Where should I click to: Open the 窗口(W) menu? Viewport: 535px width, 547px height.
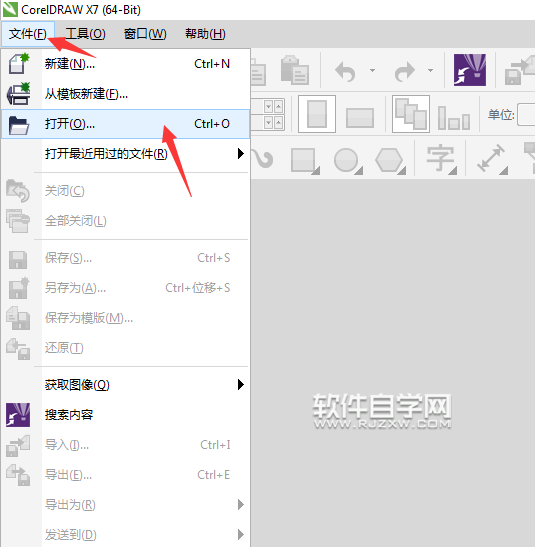coord(145,34)
